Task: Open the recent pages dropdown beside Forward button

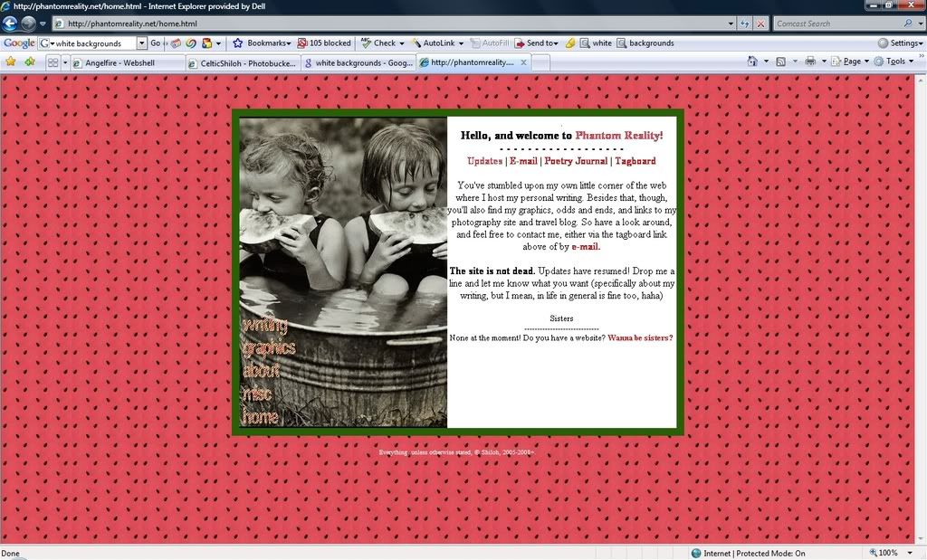Action: click(x=43, y=24)
